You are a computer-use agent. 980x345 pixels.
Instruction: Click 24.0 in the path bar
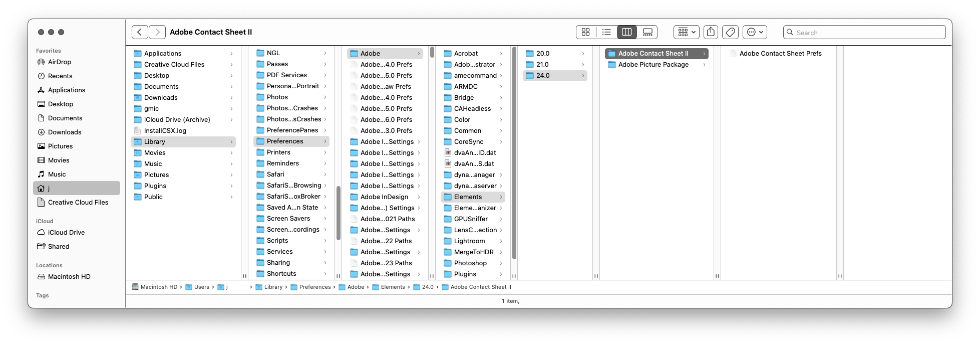pos(423,287)
